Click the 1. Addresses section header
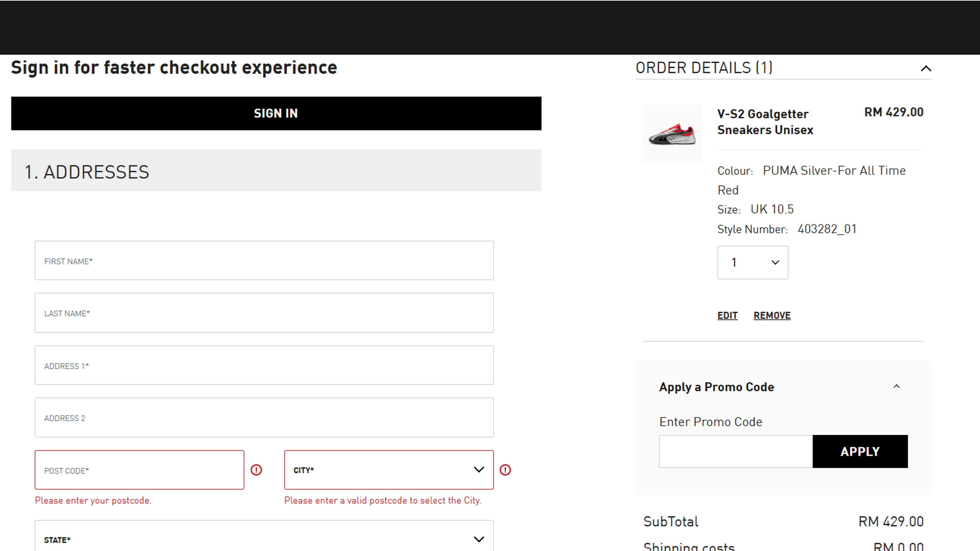 (x=276, y=170)
